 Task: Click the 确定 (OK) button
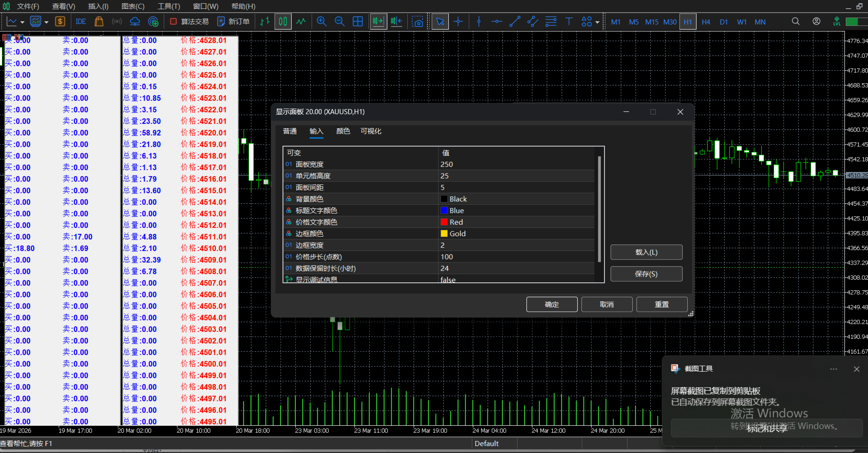point(552,305)
